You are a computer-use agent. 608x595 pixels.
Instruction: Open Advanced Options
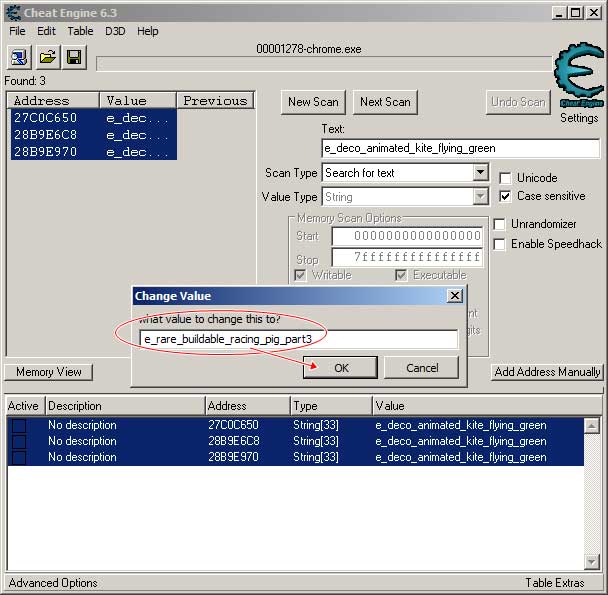click(53, 583)
